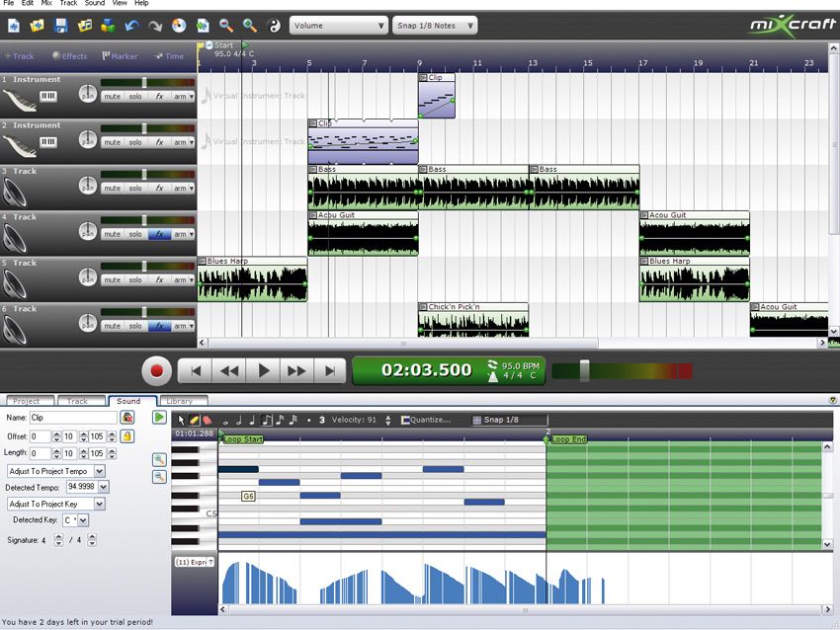Click the master volume slider handle
This screenshot has height=630, width=840.
click(x=584, y=370)
